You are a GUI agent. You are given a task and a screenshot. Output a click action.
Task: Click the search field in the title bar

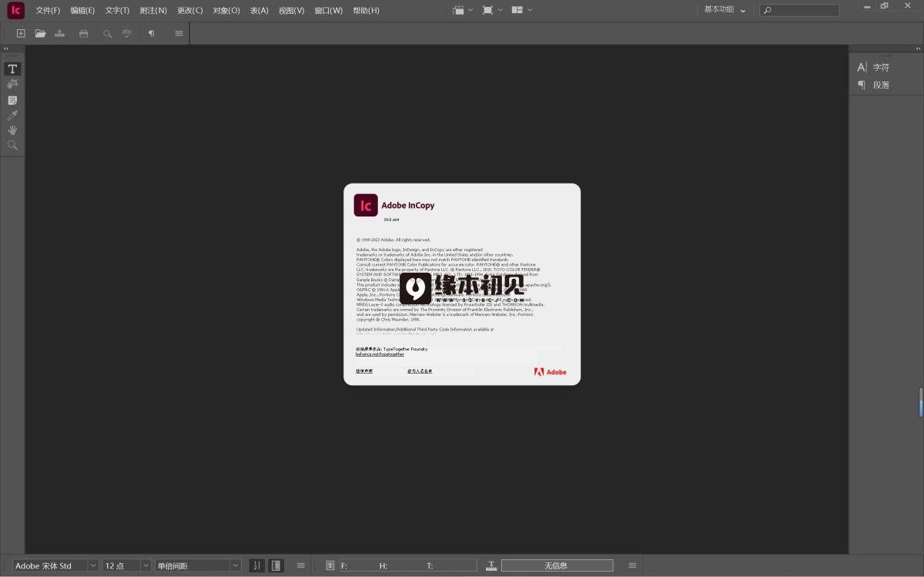pyautogui.click(x=799, y=10)
